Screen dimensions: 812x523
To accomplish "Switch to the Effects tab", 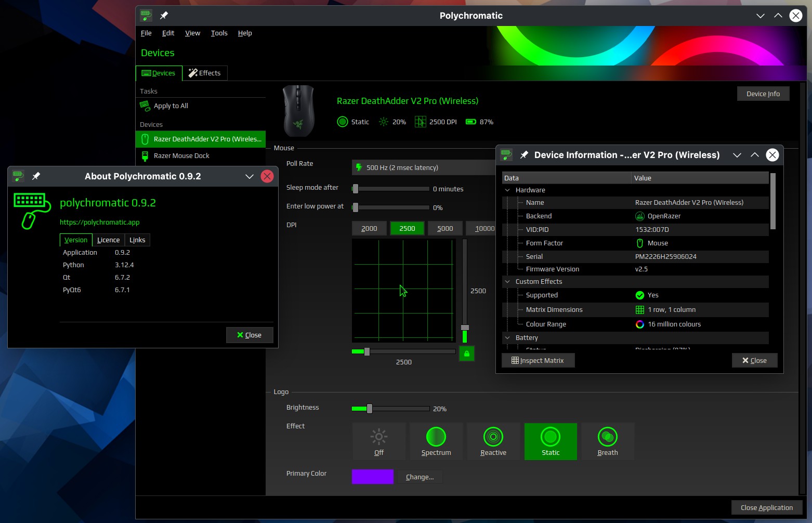I will point(205,73).
